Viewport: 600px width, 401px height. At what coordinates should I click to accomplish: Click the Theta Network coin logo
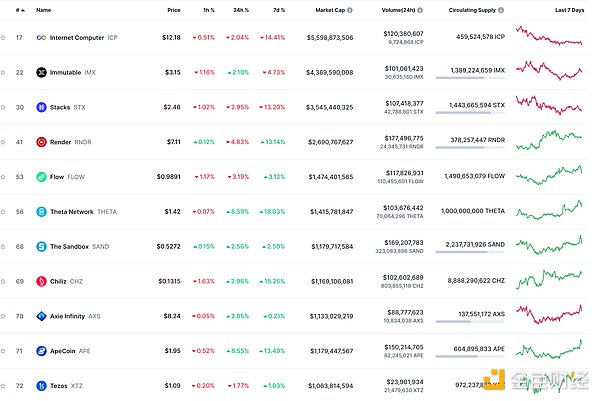point(40,212)
